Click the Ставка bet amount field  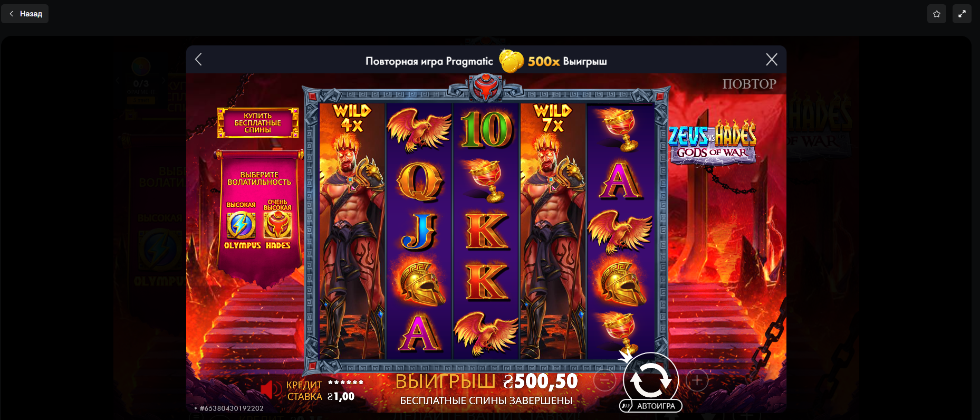tap(321, 397)
